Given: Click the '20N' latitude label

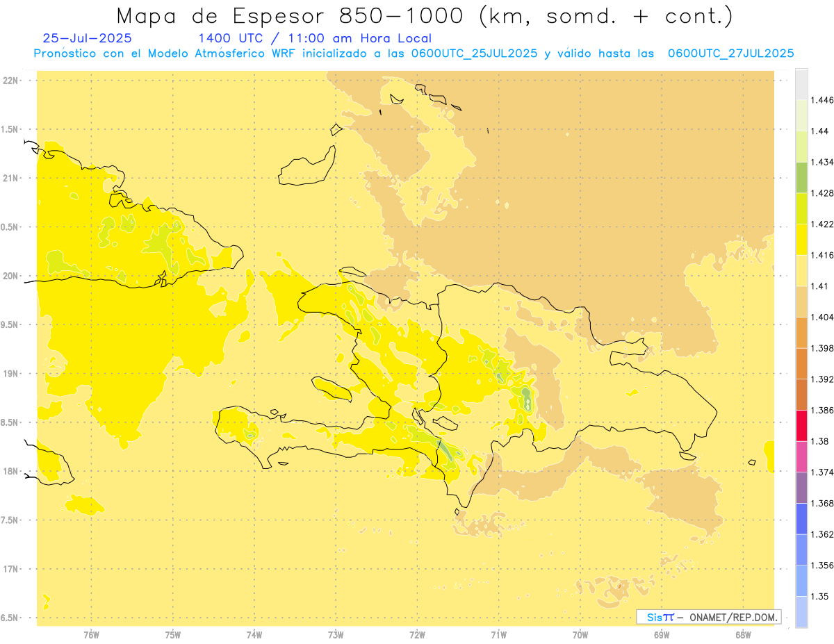Looking at the screenshot, I should coord(12,276).
